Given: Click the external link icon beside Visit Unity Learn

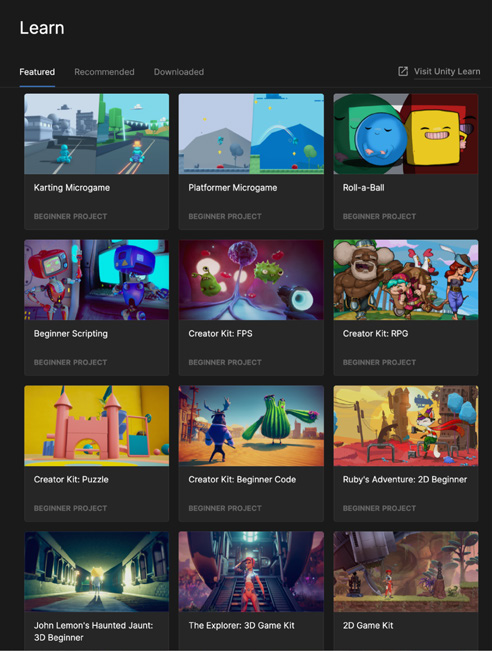Looking at the screenshot, I should pyautogui.click(x=403, y=71).
